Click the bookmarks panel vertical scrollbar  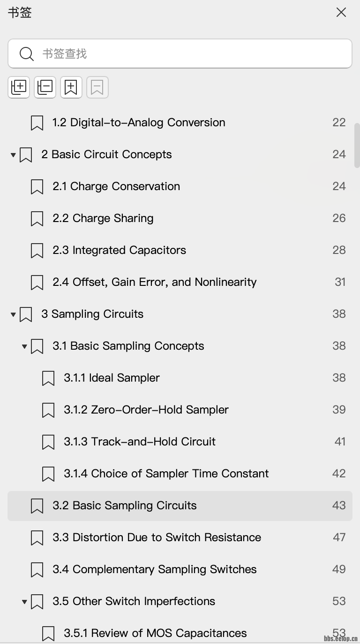coord(357,146)
